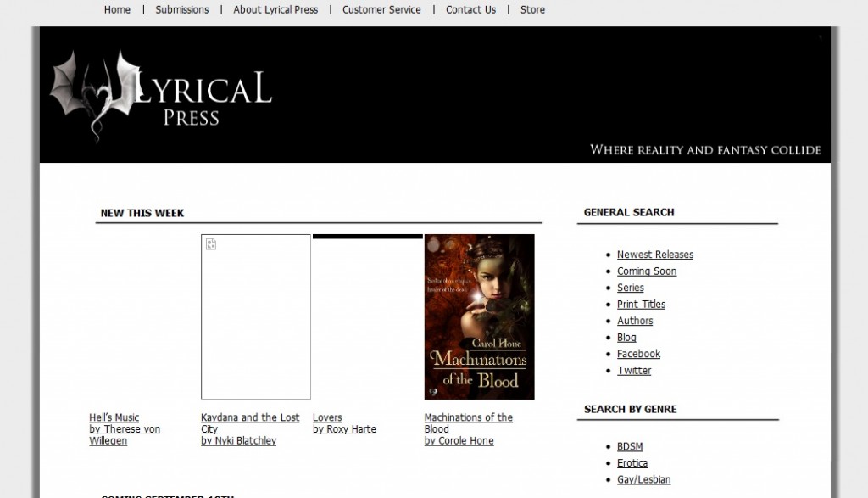Select the BDSM genre link
This screenshot has width=868, height=498.
[x=630, y=447]
